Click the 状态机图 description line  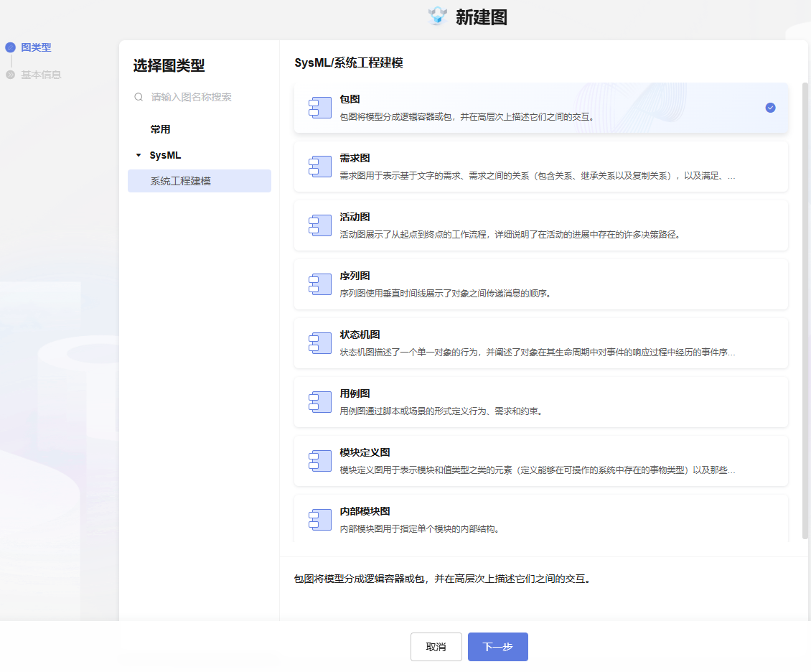pos(538,353)
